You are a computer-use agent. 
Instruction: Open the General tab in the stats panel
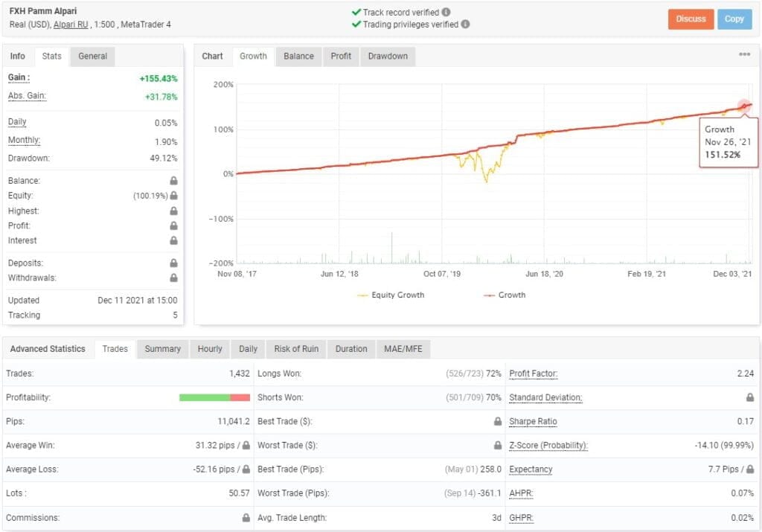[x=92, y=56]
